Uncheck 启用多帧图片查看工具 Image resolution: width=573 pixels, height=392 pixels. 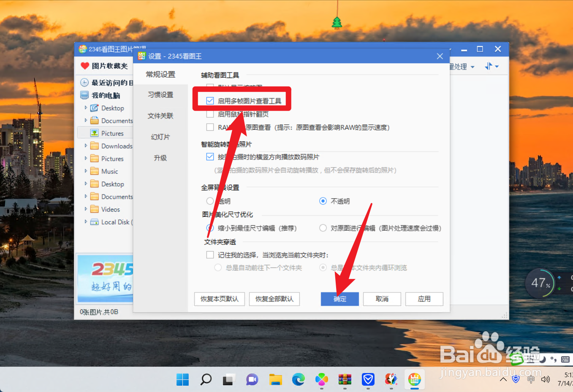pos(210,100)
